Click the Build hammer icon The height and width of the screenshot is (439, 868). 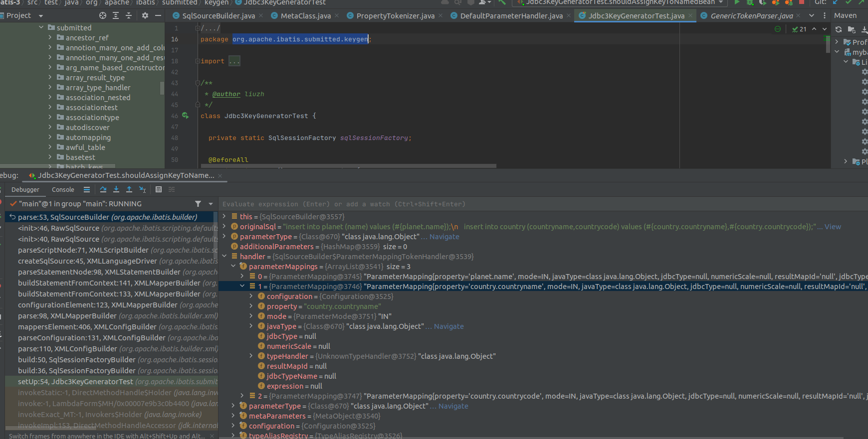point(502,2)
